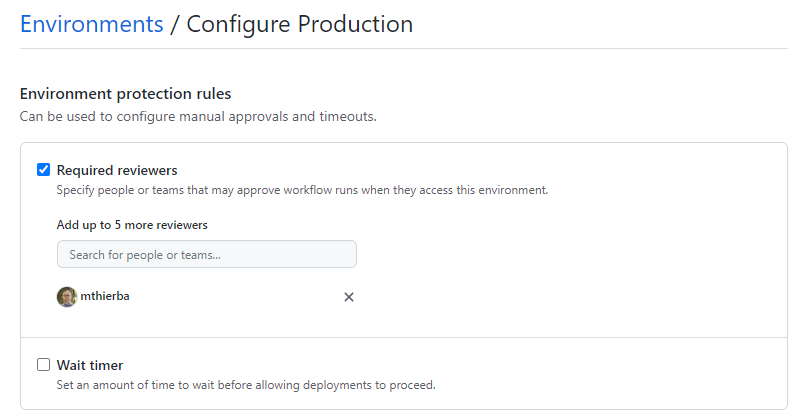799x418 pixels.
Task: Uncheck the Required reviewers checkbox
Action: tap(43, 169)
